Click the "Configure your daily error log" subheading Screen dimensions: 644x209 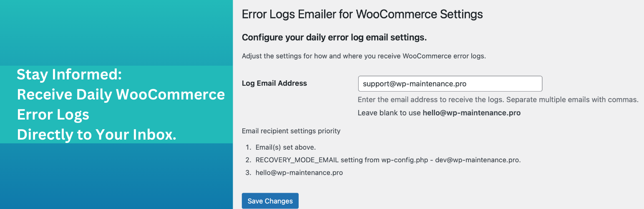pyautogui.click(x=334, y=37)
